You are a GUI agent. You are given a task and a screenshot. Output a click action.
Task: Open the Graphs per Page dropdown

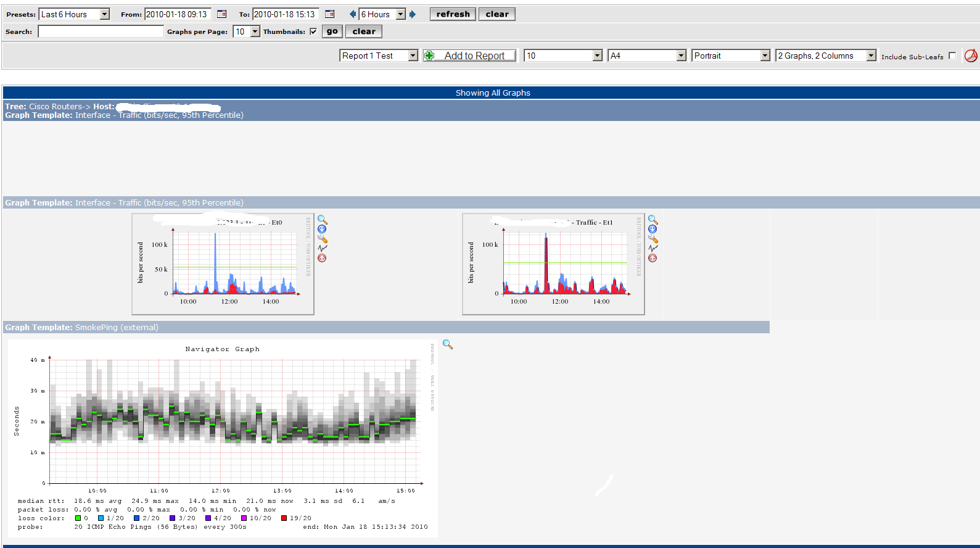[x=247, y=31]
